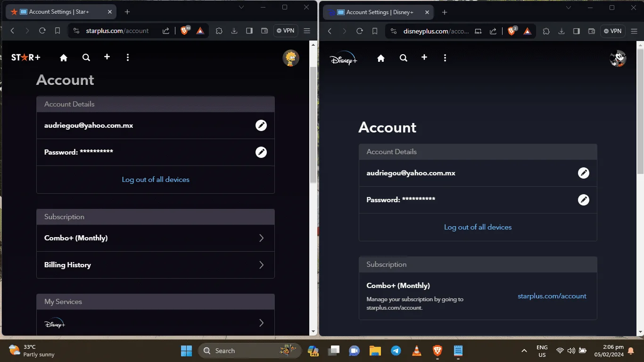
Task: Open VLC media player from taskbar
Action: pos(416,351)
